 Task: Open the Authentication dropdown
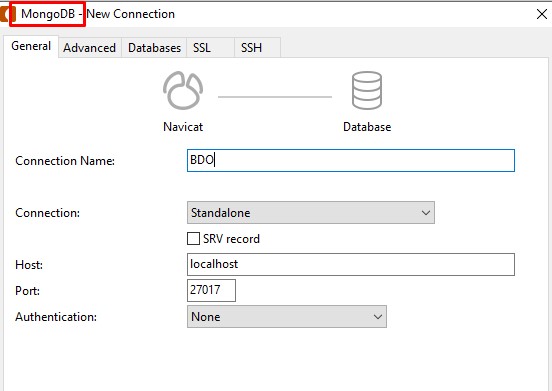tap(287, 317)
